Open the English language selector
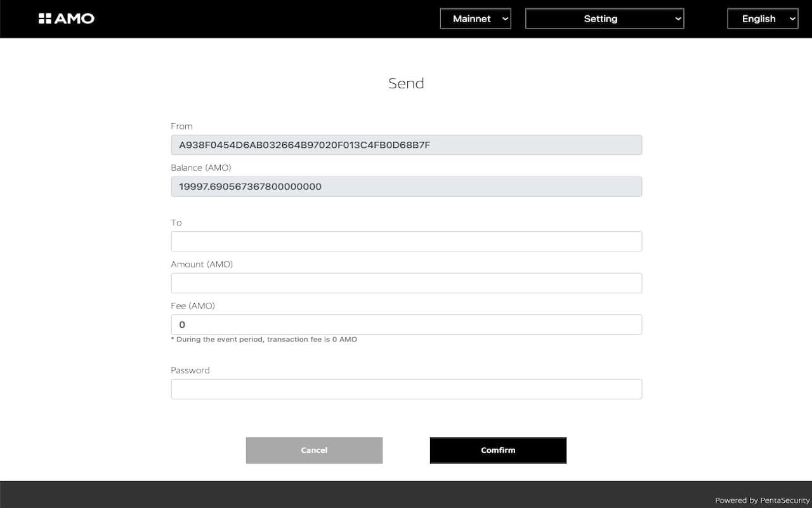The height and width of the screenshot is (508, 812). pos(763,18)
